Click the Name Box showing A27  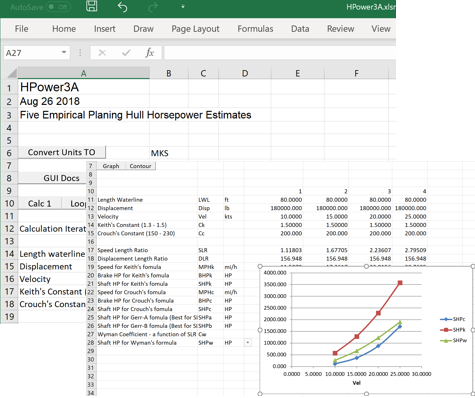point(31,53)
